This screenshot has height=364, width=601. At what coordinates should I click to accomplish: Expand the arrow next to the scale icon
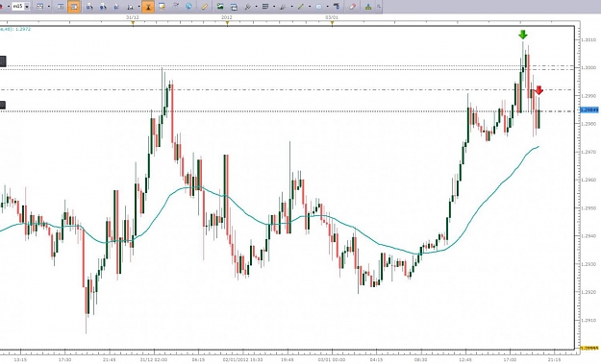click(138, 7)
